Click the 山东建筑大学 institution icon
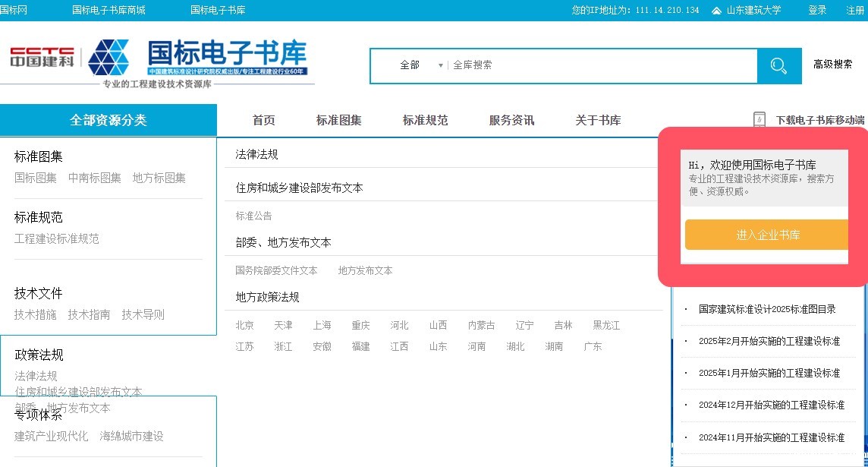868x467 pixels. coord(716,11)
